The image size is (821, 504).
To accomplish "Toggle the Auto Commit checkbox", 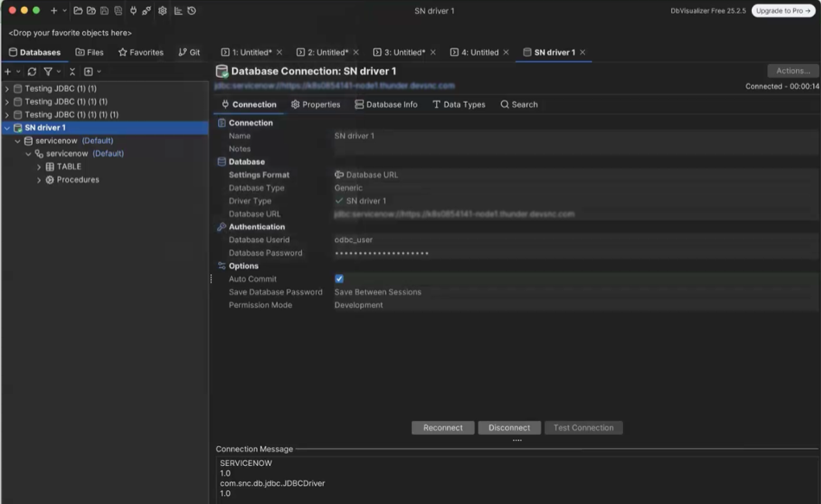I will (x=339, y=279).
